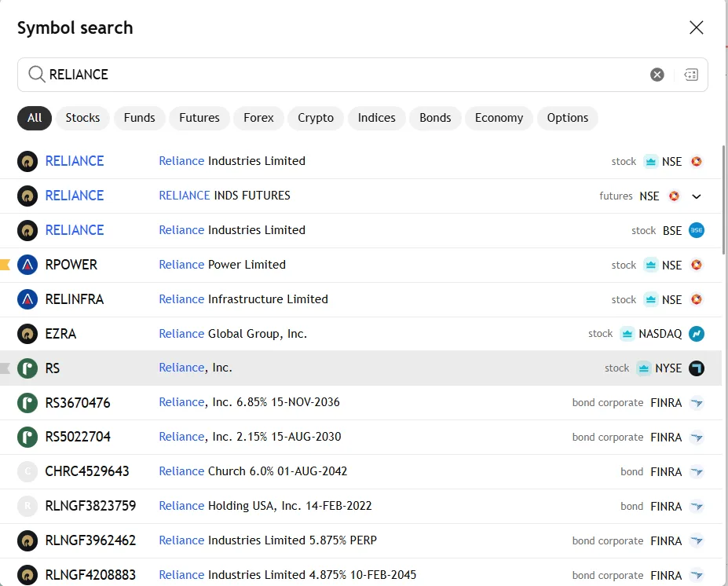Close the Symbol search dialog
728x586 pixels.
(x=696, y=27)
